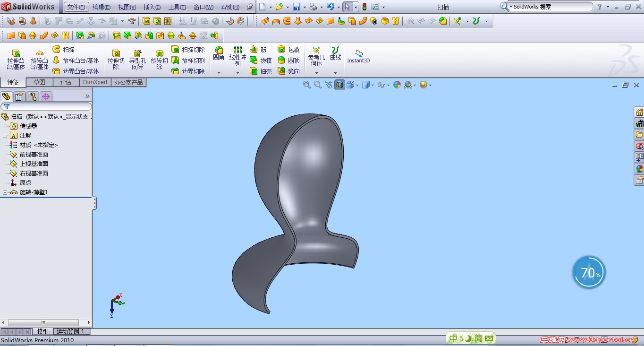Image resolution: width=644 pixels, height=346 pixels.
Task: Open the FeatureManager design tree panel tab
Action: tap(6, 96)
